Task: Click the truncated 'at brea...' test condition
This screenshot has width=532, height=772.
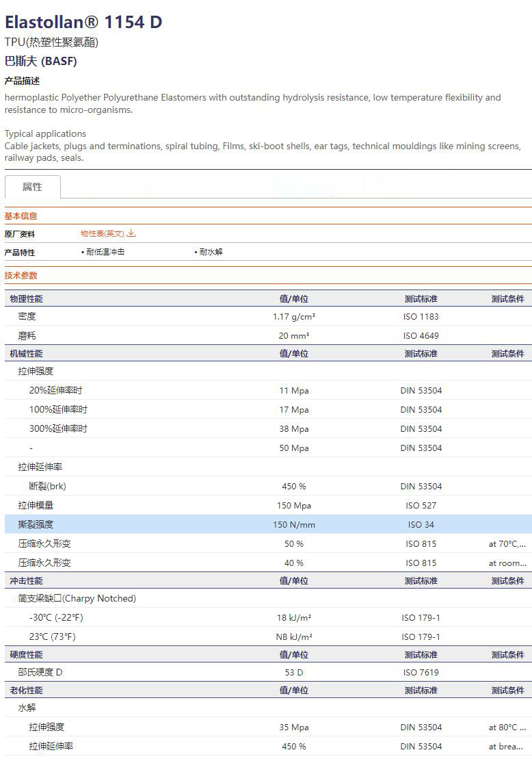Action: click(x=506, y=747)
